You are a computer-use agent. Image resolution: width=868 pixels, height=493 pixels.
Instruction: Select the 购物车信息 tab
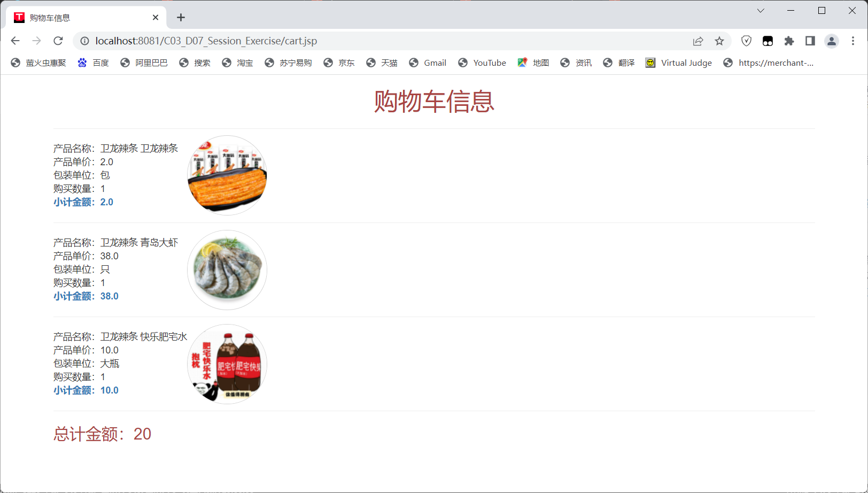(x=87, y=18)
